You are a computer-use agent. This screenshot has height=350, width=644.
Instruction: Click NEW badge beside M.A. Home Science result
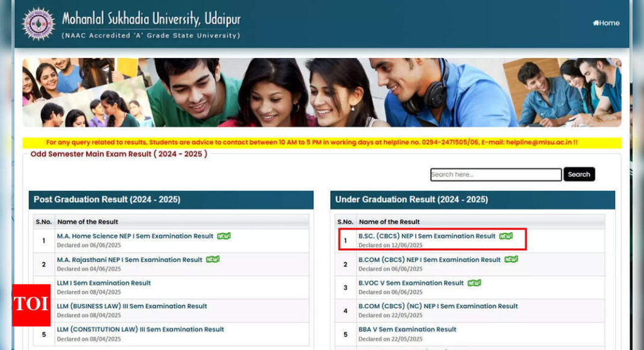224,236
